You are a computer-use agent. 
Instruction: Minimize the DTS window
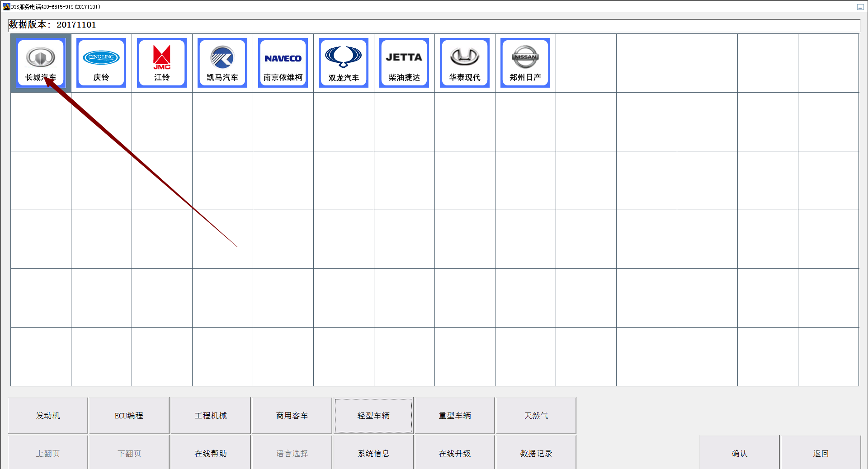pyautogui.click(x=860, y=7)
